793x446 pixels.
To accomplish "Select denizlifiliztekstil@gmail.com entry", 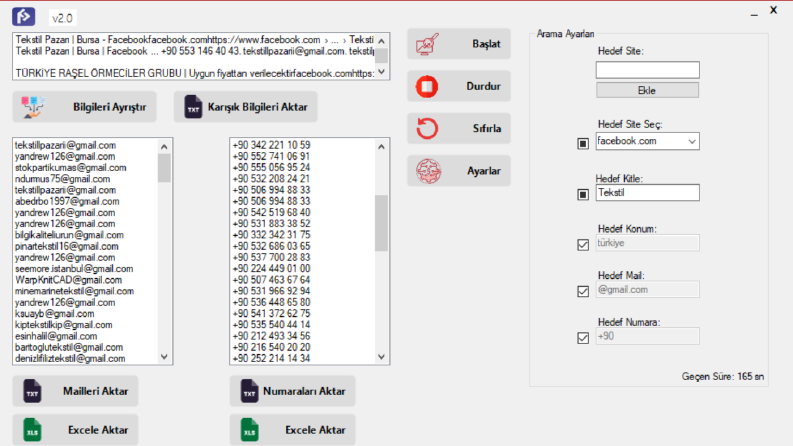I will click(x=70, y=359).
